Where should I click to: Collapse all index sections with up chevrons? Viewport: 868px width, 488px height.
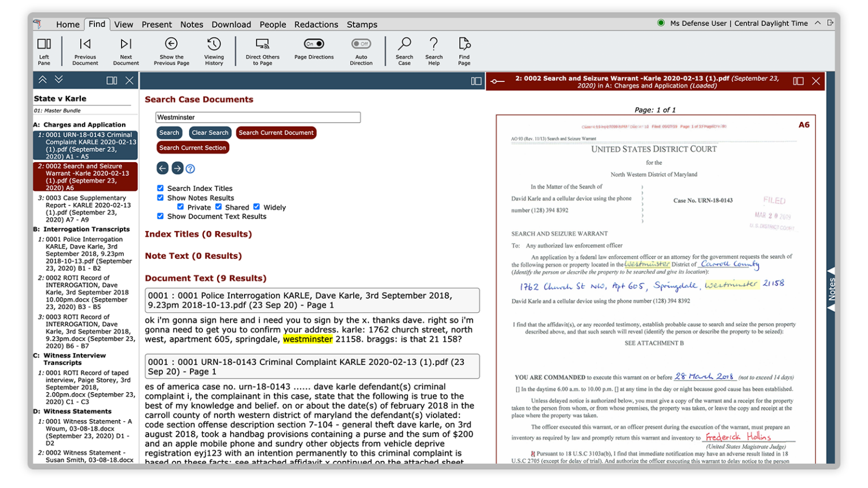[42, 80]
